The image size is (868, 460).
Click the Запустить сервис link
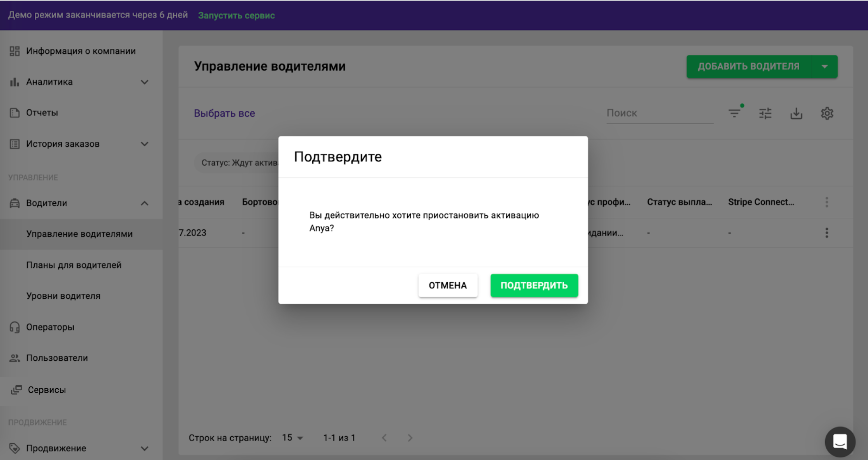click(x=236, y=15)
